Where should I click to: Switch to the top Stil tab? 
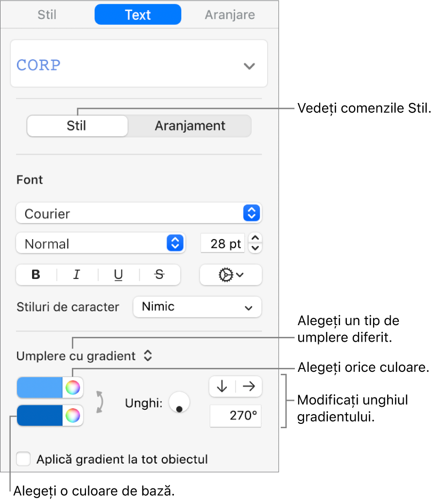click(47, 15)
